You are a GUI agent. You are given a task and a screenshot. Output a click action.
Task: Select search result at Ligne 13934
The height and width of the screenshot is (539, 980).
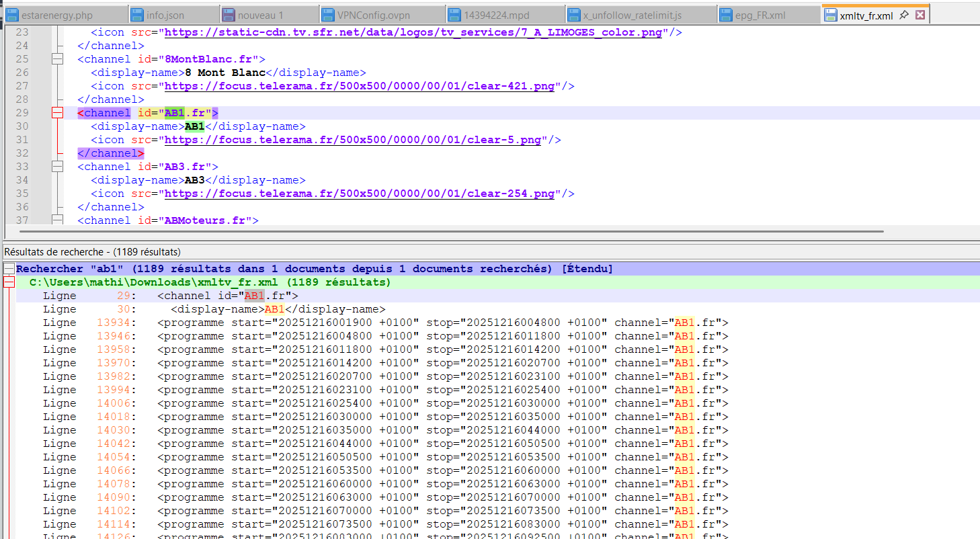(x=403, y=323)
